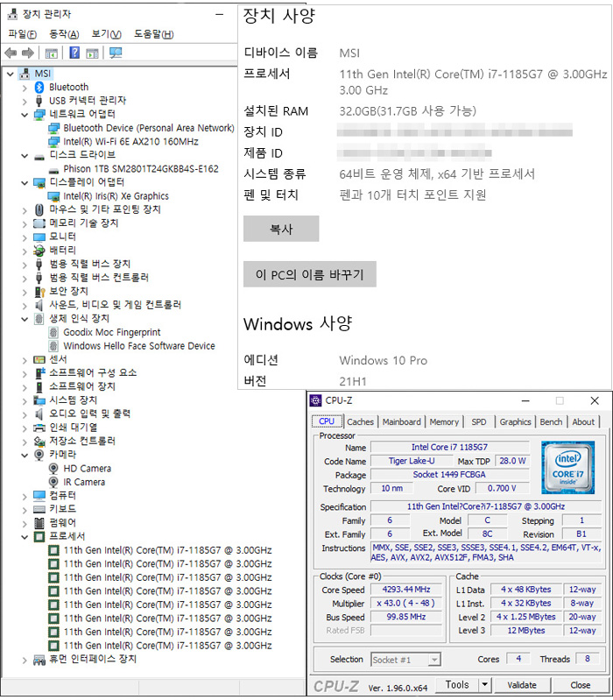Select the 휴먼 인터페이스 장치 icon
The width and height of the screenshot is (613, 700).
(39, 660)
